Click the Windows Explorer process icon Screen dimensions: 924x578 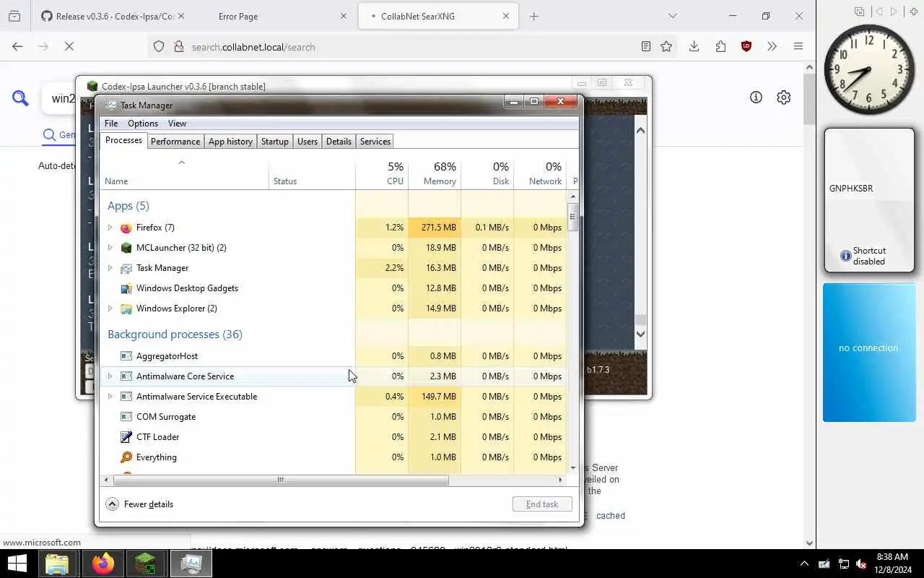pos(126,309)
